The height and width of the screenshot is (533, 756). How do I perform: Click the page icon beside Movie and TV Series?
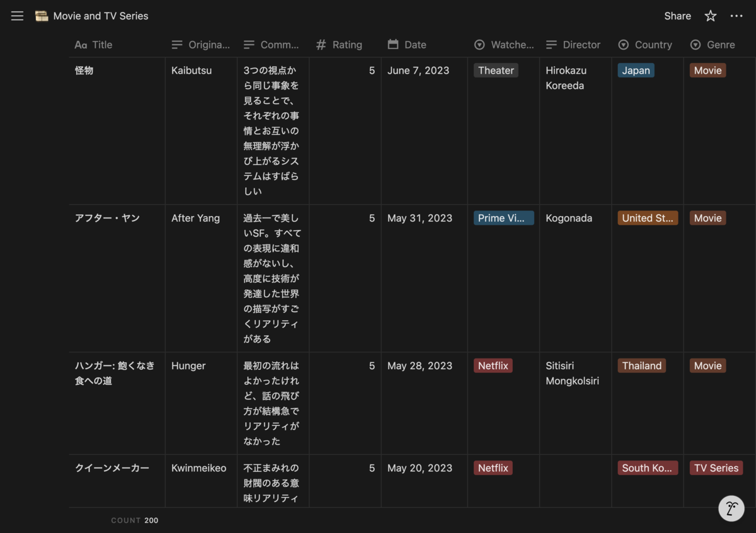point(42,16)
